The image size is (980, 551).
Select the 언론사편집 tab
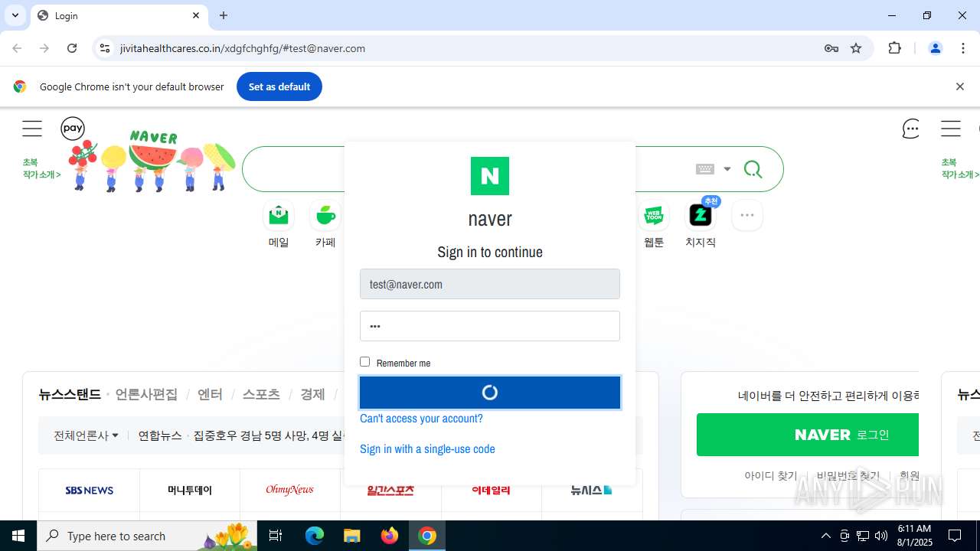coord(146,395)
